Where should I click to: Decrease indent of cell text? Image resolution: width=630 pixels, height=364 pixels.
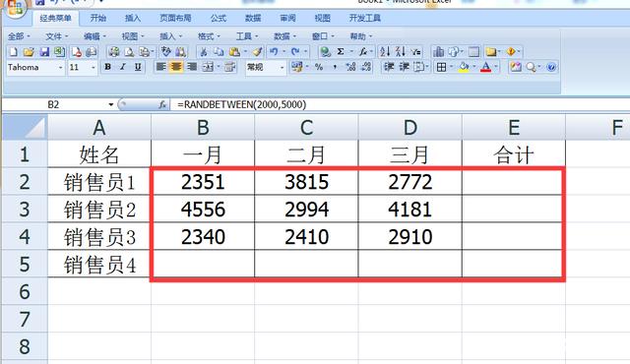(389, 67)
